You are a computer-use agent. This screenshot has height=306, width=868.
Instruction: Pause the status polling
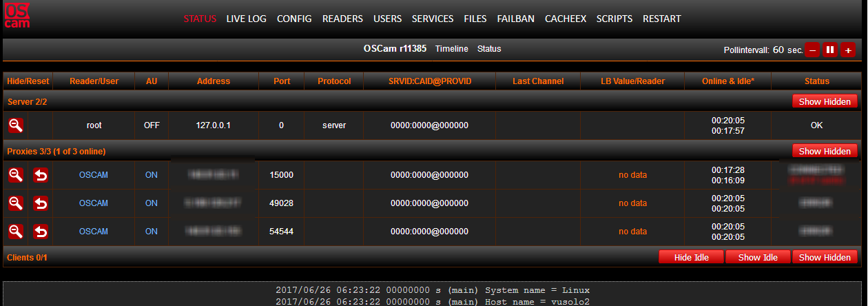pos(830,50)
